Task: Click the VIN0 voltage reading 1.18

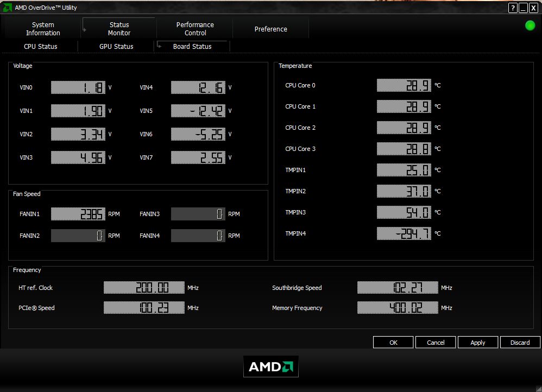Action: click(78, 87)
